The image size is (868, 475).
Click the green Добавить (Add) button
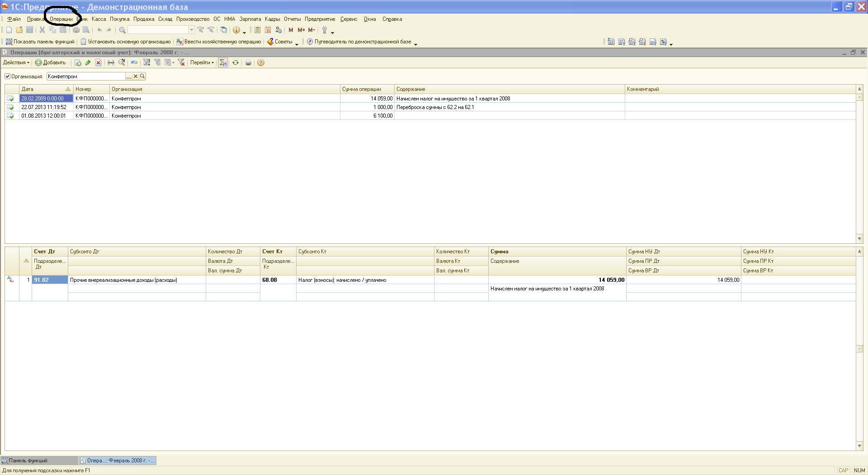tap(51, 63)
